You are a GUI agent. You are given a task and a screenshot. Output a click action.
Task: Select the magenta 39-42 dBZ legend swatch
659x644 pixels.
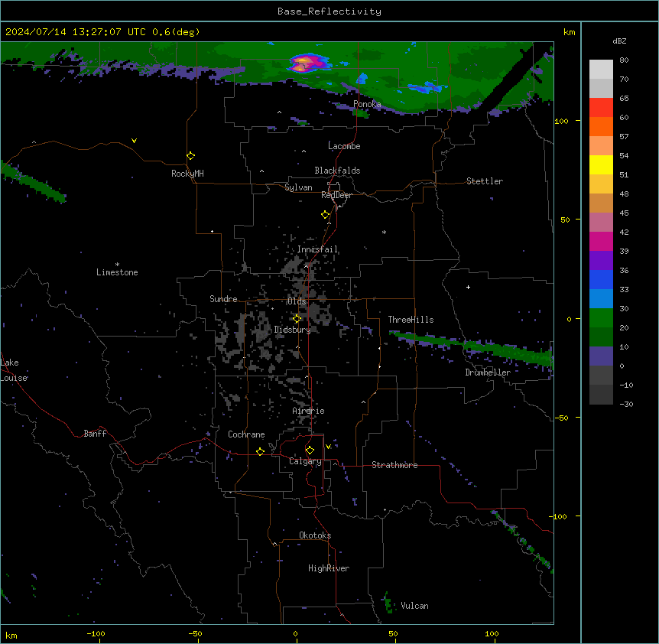[601, 241]
